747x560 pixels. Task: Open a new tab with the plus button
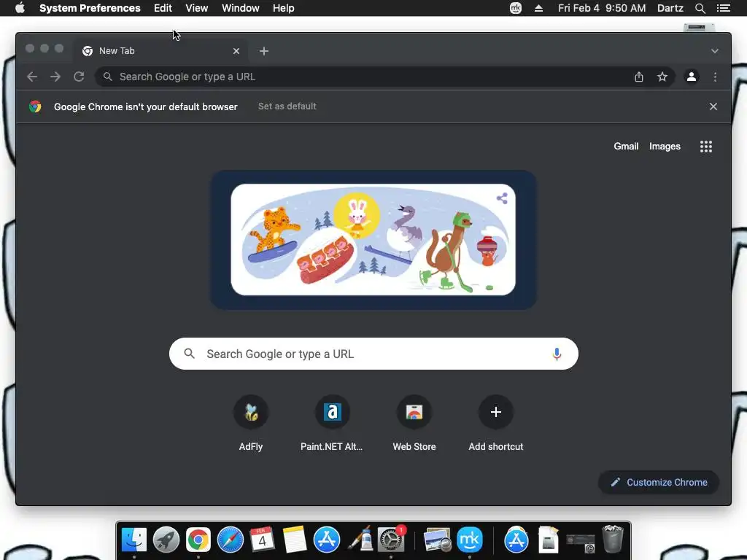pos(264,51)
